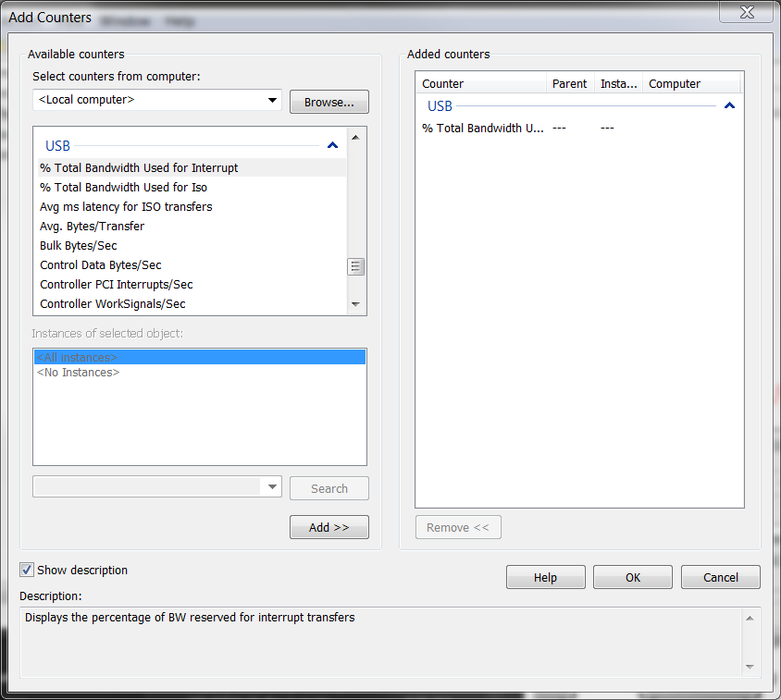This screenshot has width=781, height=700.
Task: Click the Browse button
Action: click(x=329, y=102)
